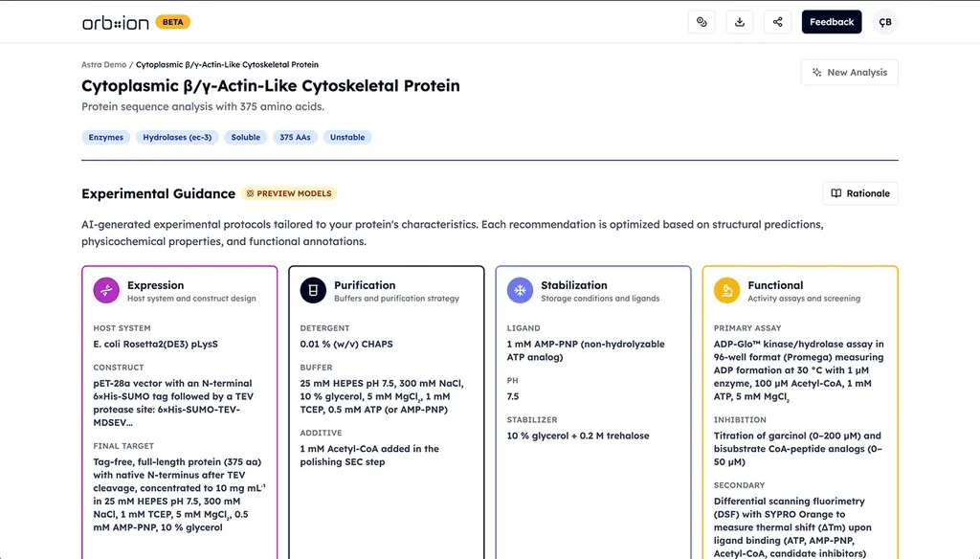Go to Astra Demo breadcrumb
980x559 pixels.
(103, 64)
